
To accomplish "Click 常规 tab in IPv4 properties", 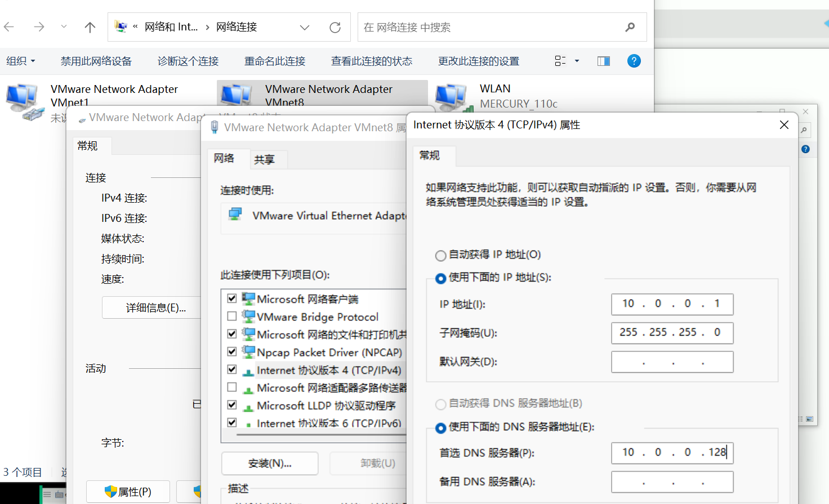I will (x=430, y=155).
